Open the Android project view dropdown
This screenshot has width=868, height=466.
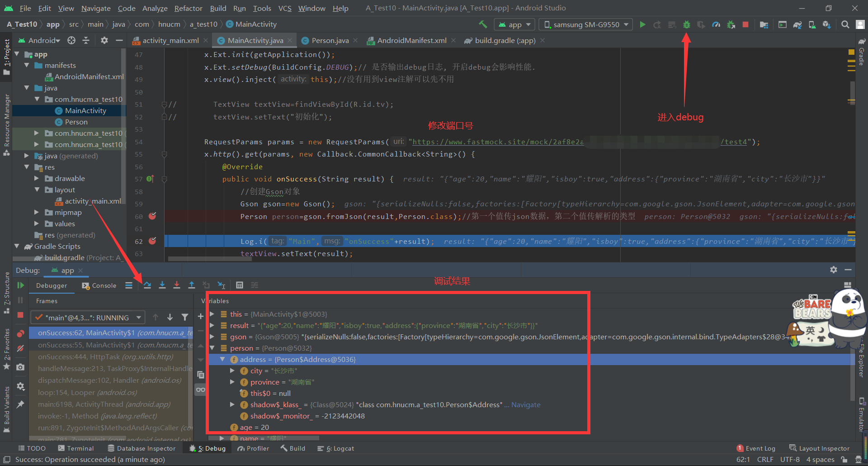[x=39, y=40]
